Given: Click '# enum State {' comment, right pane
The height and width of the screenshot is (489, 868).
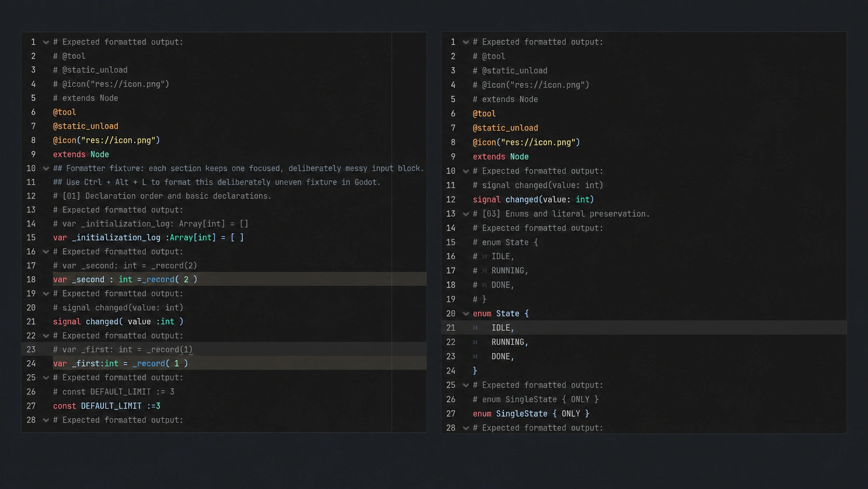Looking at the screenshot, I should tap(505, 242).
